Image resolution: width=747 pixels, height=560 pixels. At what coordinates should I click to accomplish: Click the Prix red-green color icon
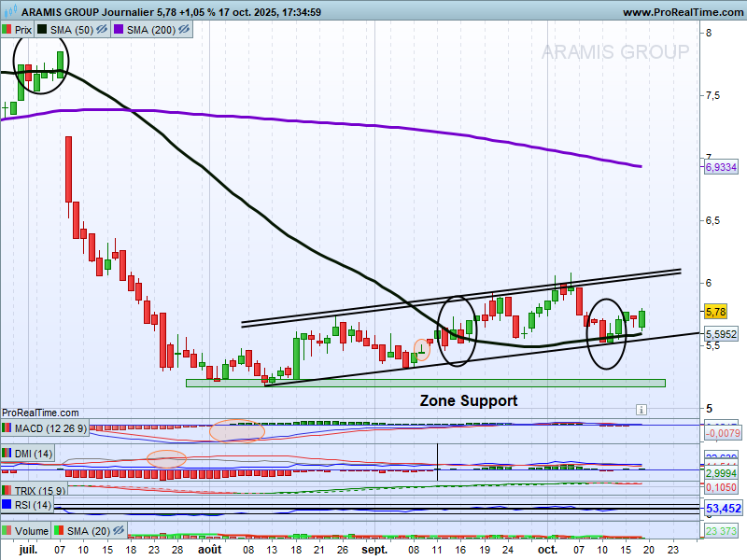point(7,30)
